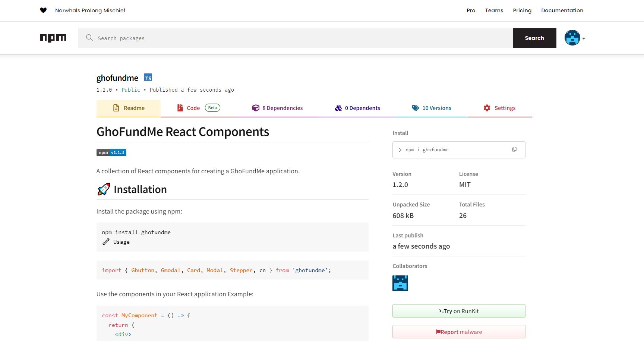Click Try on RunKit button
This screenshot has height=341, width=644.
459,311
